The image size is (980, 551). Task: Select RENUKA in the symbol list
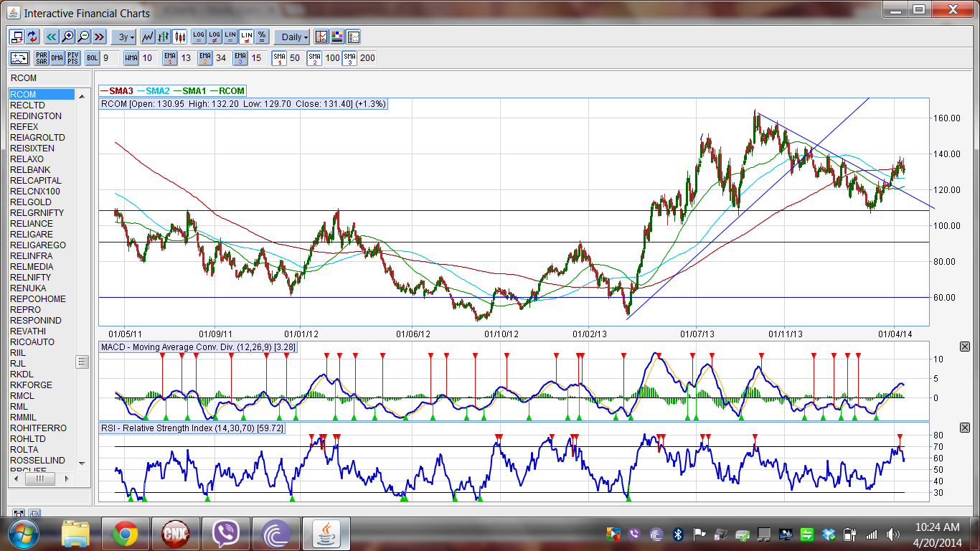[x=42, y=288]
